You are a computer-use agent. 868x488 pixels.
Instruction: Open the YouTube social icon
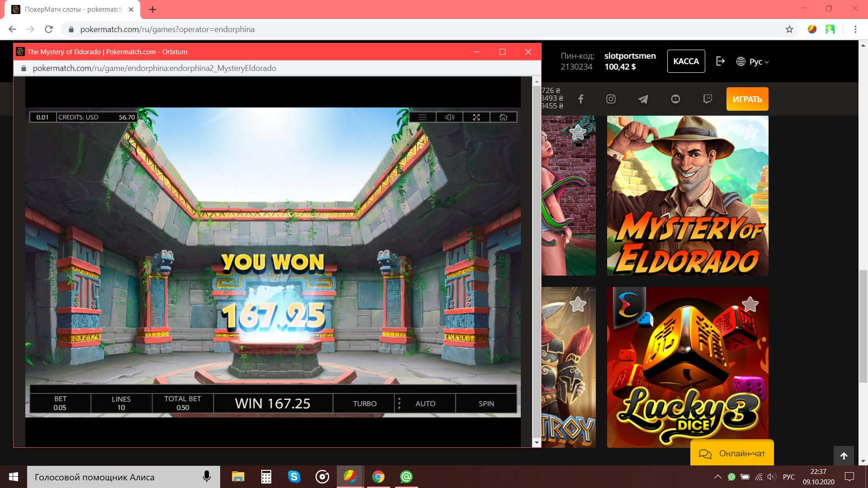(675, 99)
